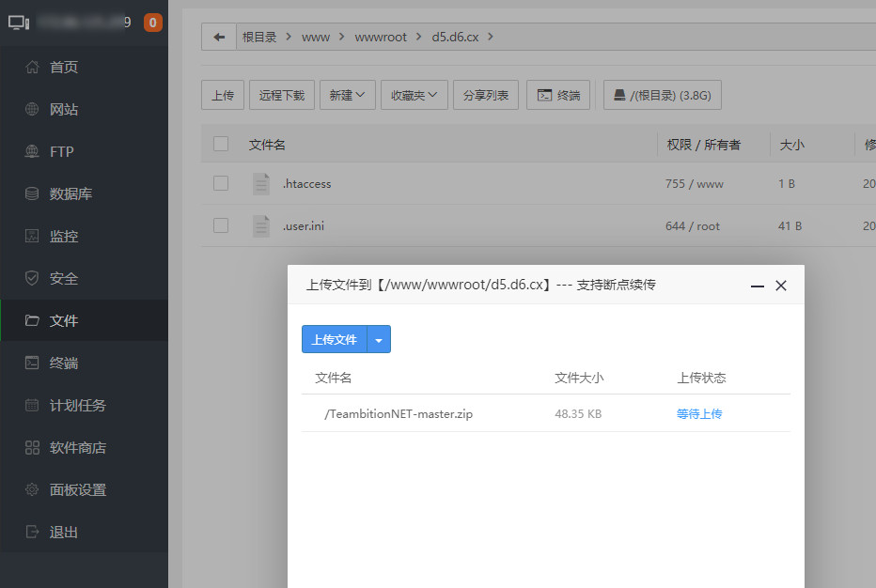Expand chevron after d5.d6.cx in breadcrumb

(491, 37)
